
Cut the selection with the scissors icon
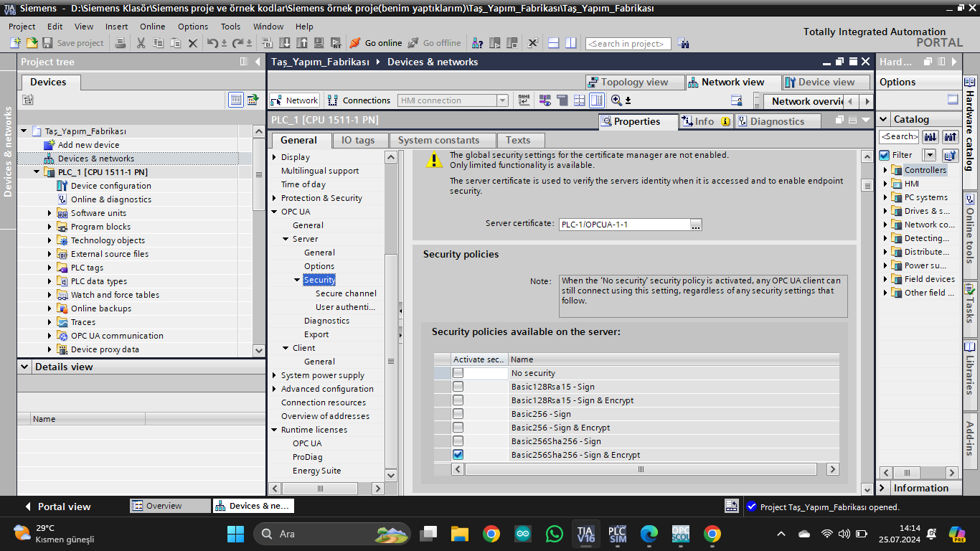tap(141, 43)
